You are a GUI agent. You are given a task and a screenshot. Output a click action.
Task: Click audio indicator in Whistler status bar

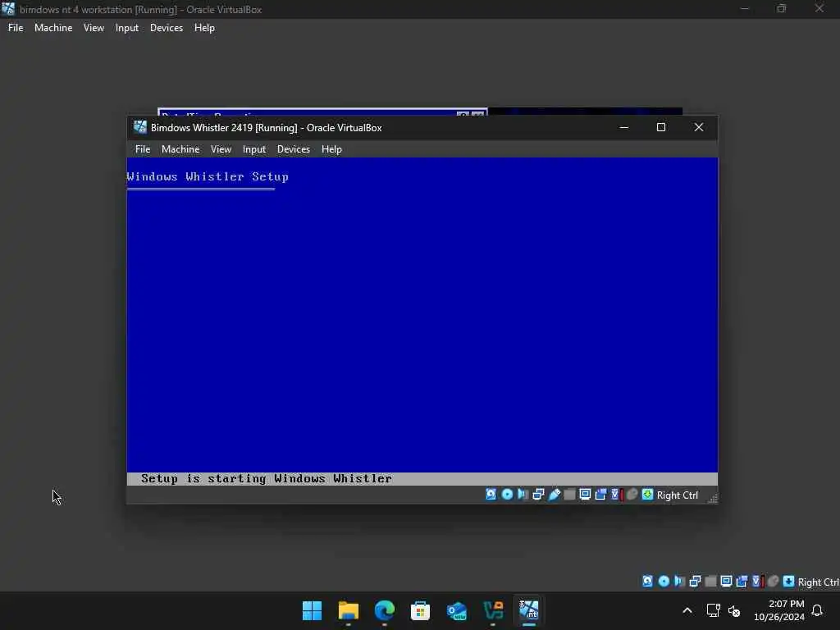tap(523, 495)
